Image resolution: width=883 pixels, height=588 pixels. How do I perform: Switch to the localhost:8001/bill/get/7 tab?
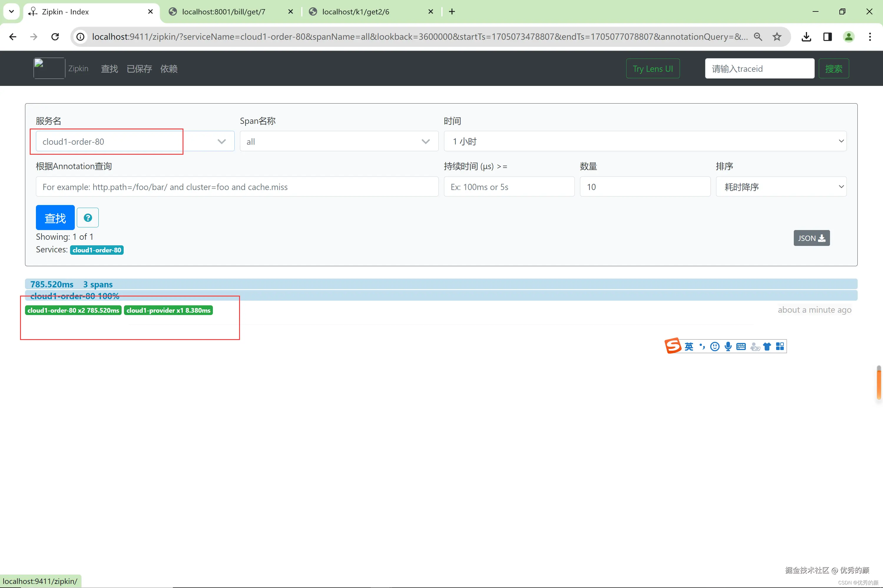coord(224,12)
